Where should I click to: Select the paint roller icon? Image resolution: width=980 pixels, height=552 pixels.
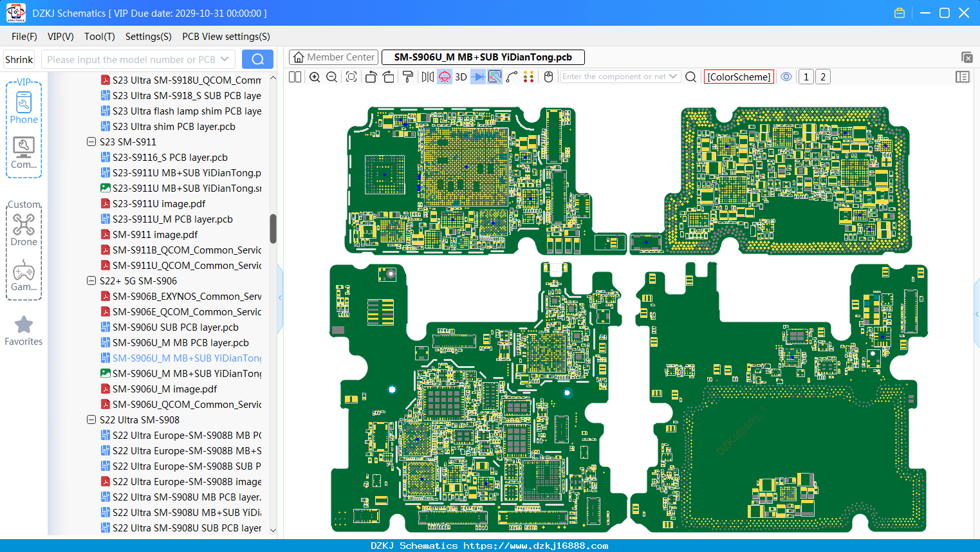(408, 77)
